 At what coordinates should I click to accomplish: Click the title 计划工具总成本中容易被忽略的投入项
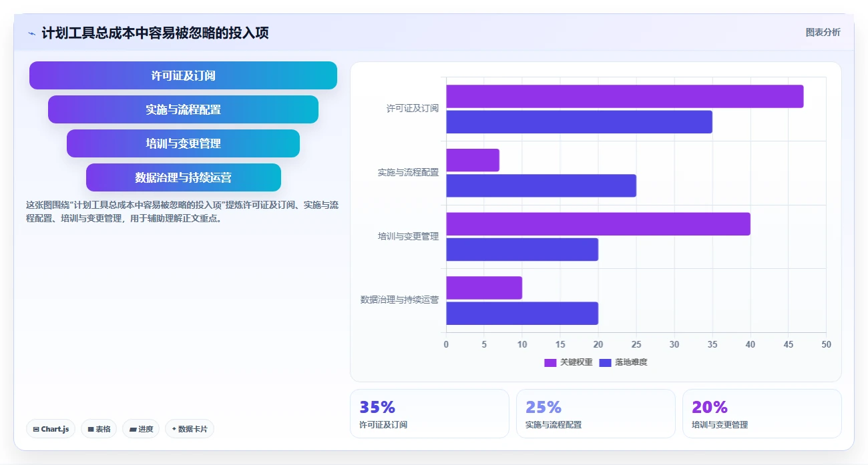click(x=155, y=33)
